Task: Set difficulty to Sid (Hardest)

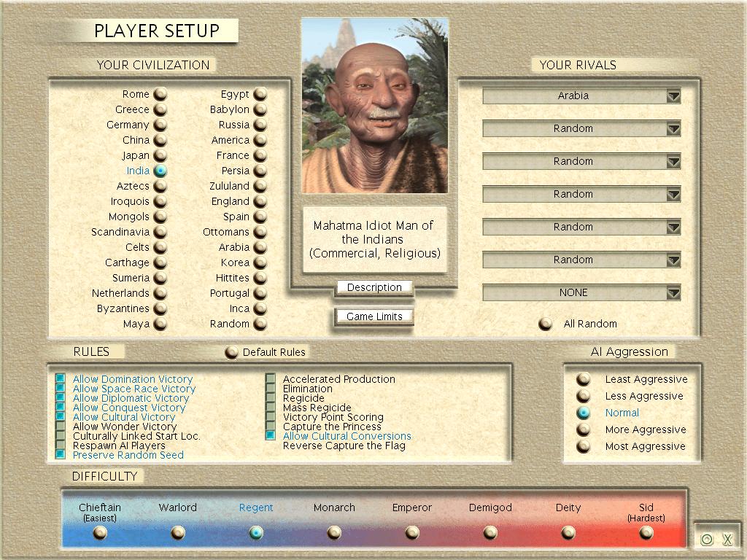Action: 646,532
